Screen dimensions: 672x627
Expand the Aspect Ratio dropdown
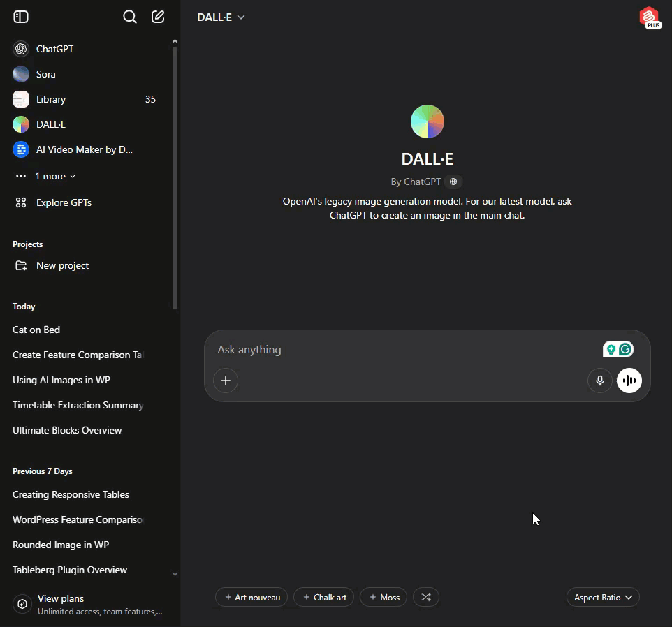click(x=603, y=597)
